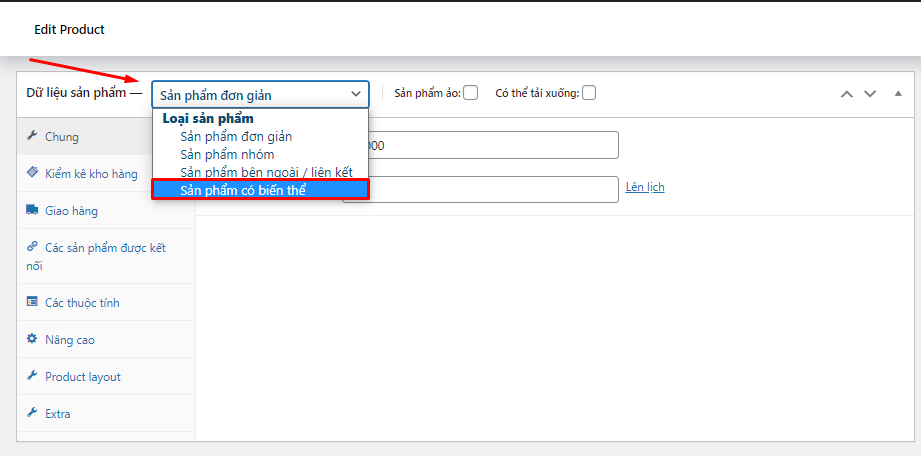Enable the Sản phẩm ảo checkbox
The height and width of the screenshot is (456, 921).
pos(471,93)
